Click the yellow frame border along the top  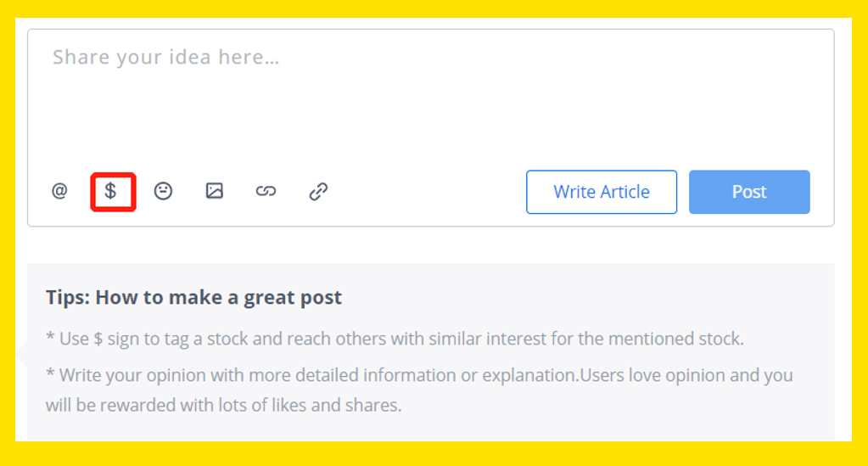434,8
